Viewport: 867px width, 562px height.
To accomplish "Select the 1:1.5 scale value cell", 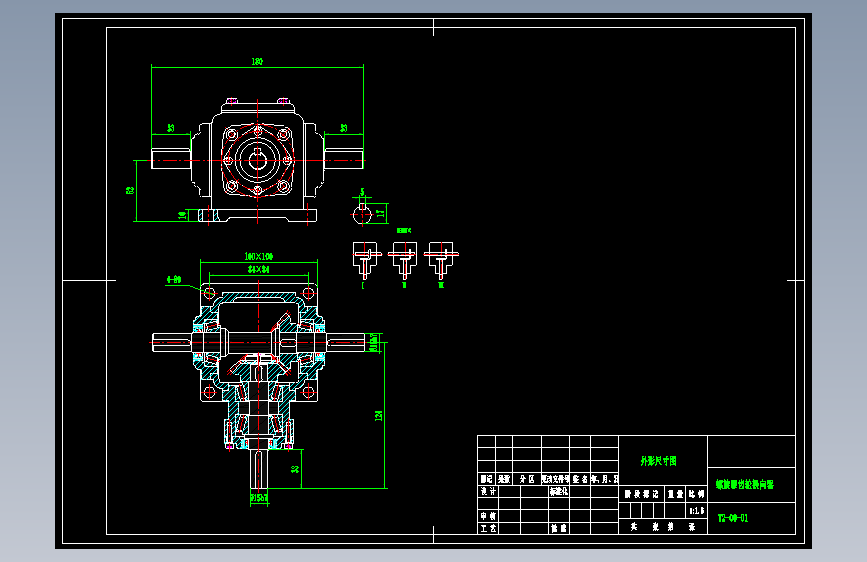I will [697, 511].
